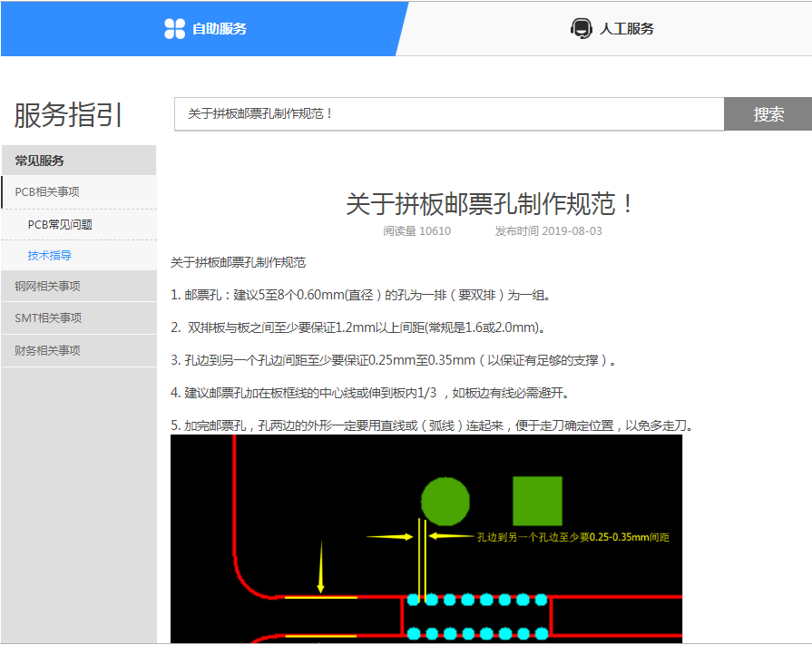Click the 服务指引 heading
812x645 pixels.
pos(69,115)
